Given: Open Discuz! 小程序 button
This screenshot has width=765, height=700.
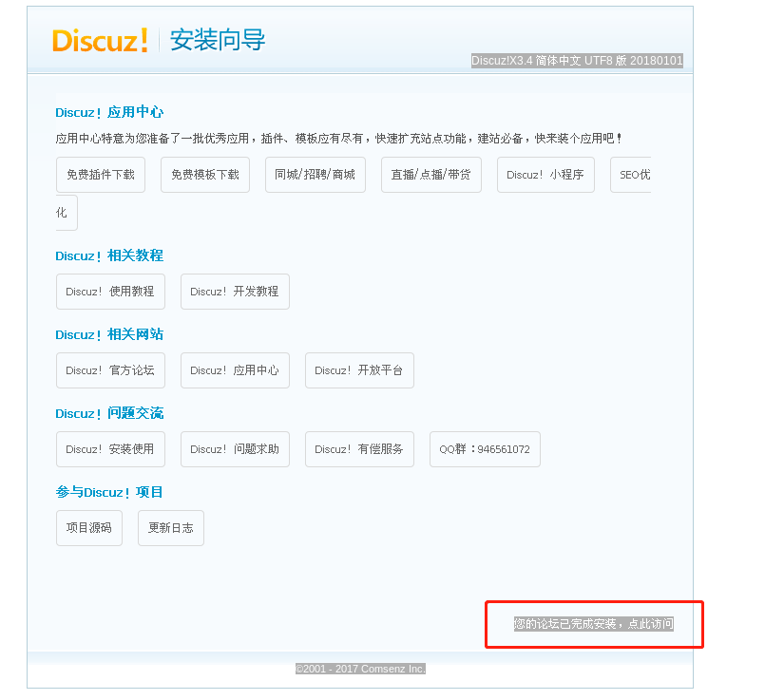Looking at the screenshot, I should pos(545,175).
